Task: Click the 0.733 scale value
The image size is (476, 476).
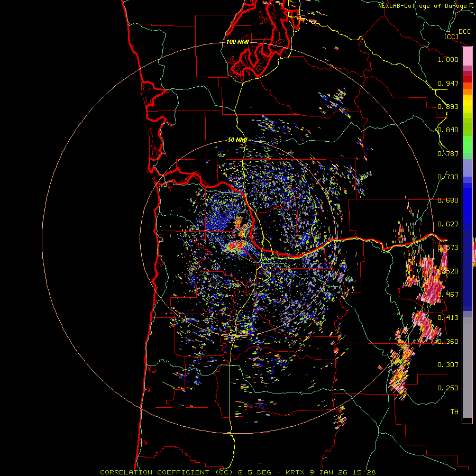Action: pos(448,177)
